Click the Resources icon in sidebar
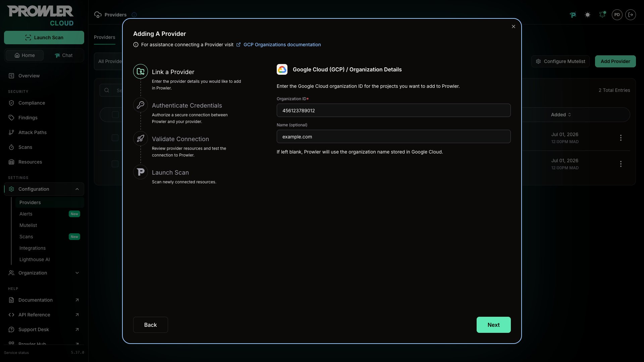This screenshot has height=362, width=644. [x=11, y=162]
